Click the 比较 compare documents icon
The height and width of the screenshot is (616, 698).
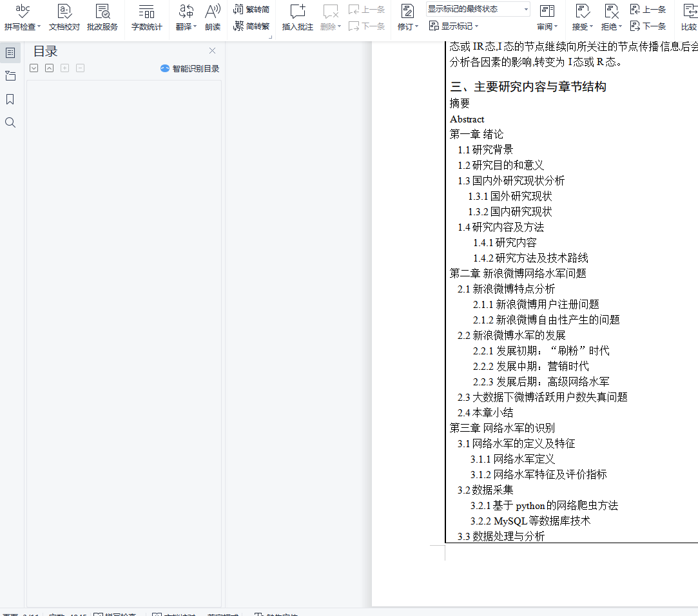coord(690,11)
